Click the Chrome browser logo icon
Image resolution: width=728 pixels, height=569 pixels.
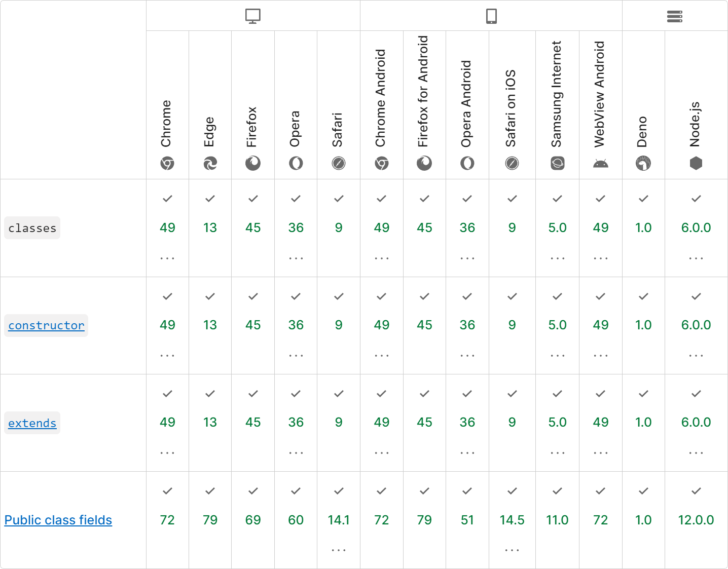pos(167,163)
